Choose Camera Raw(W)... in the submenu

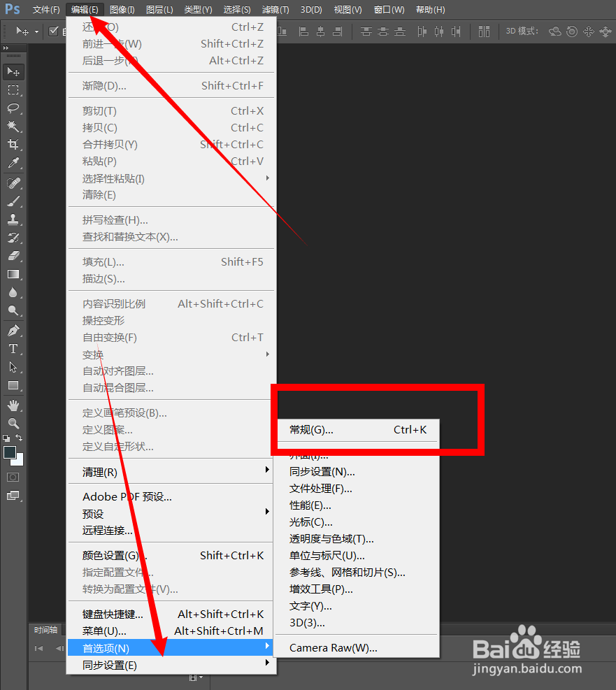(357, 648)
